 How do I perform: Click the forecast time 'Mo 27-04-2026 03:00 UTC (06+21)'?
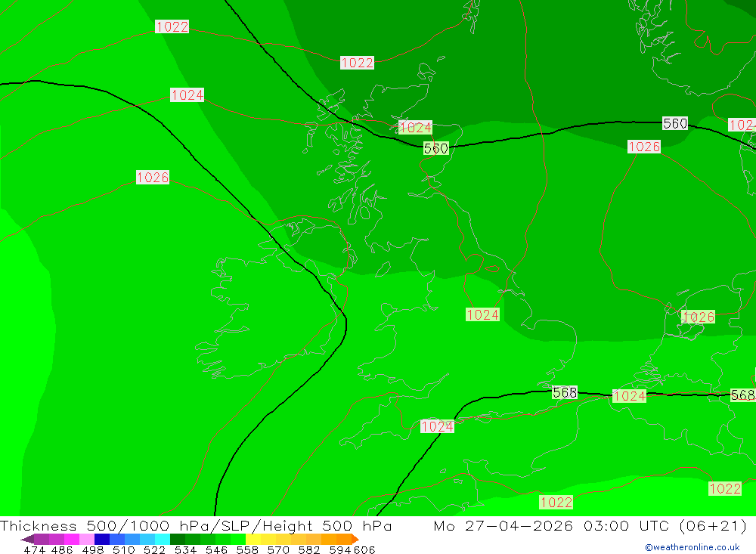[590, 525]
